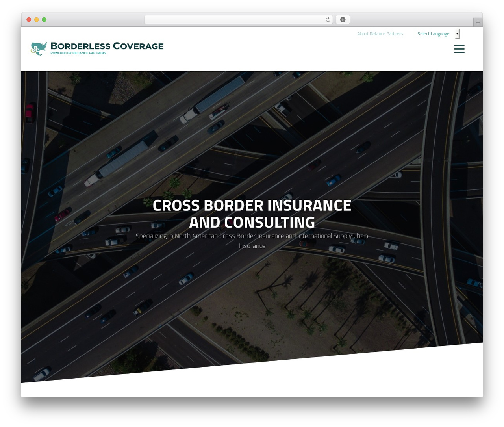This screenshot has width=504, height=427.
Task: Click the Cross Border Insurance and Consulting heading
Action: (252, 214)
